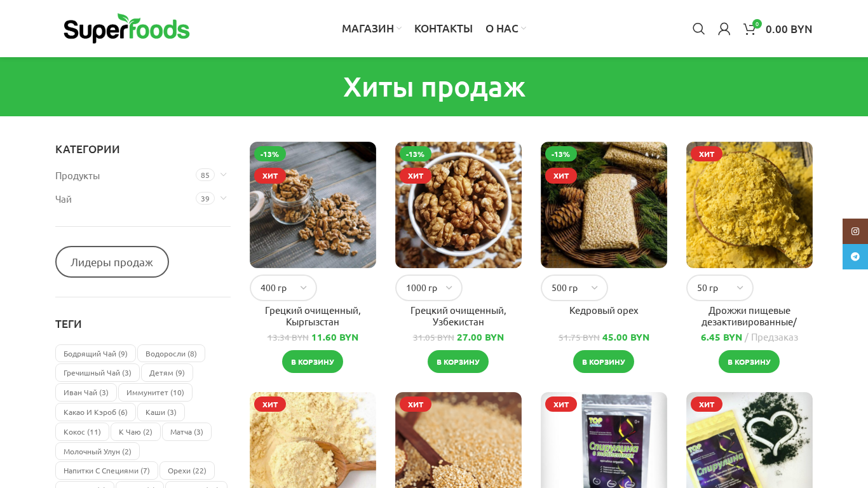The width and height of the screenshot is (868, 488).
Task: Add Кедровый орех to cart
Action: pyautogui.click(x=604, y=362)
